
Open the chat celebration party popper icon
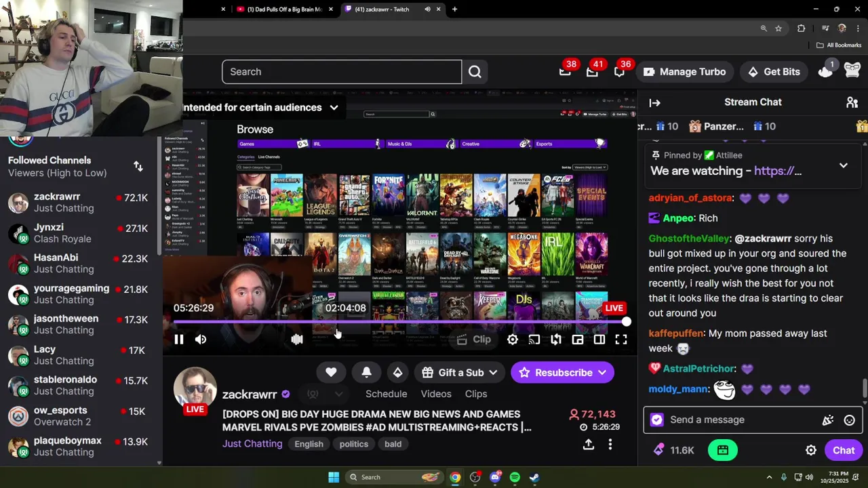coord(828,420)
